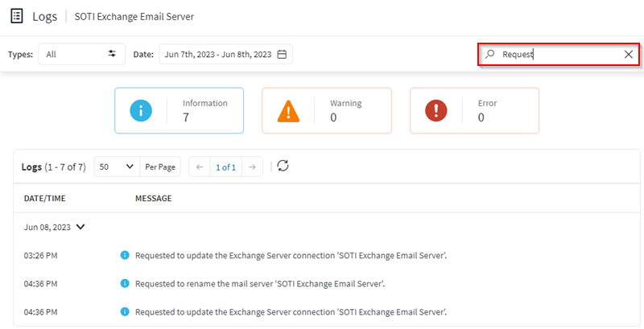Screen dimensions: 644x329
Task: Select the 03:26 PM log entry
Action: pyautogui.click(x=41, y=256)
